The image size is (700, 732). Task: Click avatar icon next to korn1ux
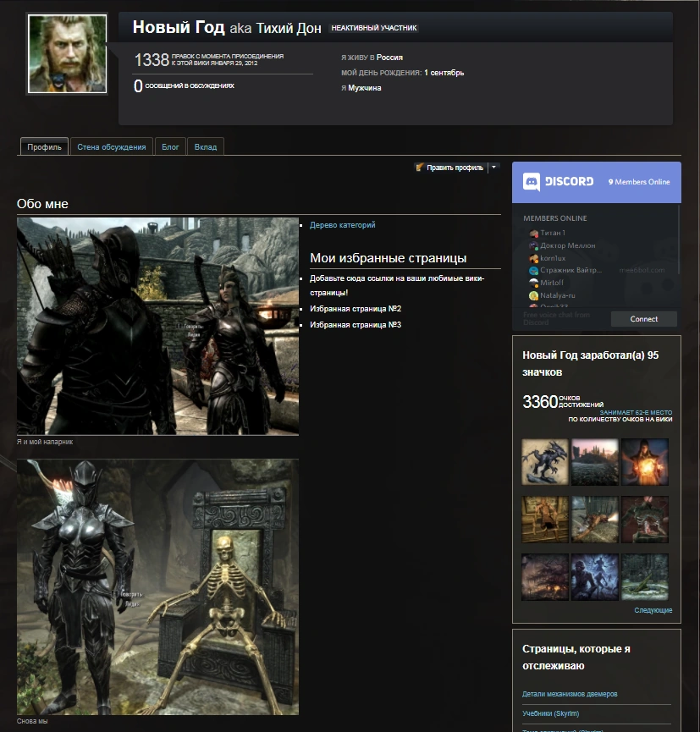click(x=534, y=258)
